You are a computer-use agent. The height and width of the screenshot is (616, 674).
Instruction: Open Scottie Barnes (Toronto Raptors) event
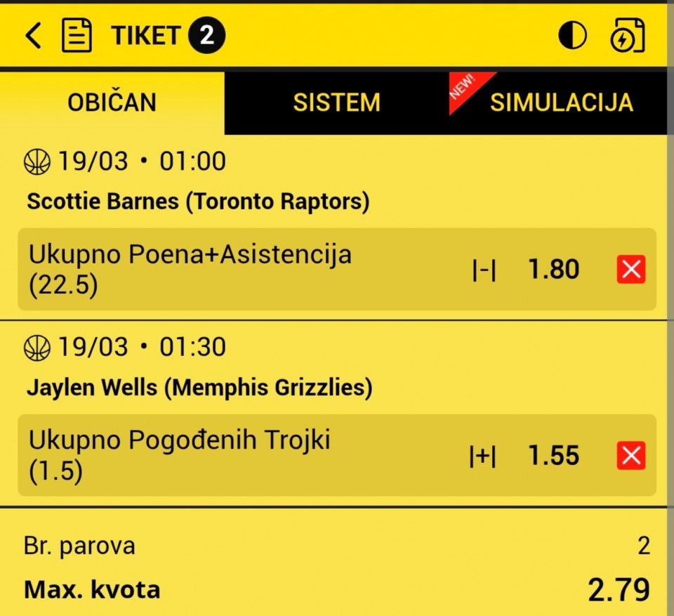click(x=198, y=202)
